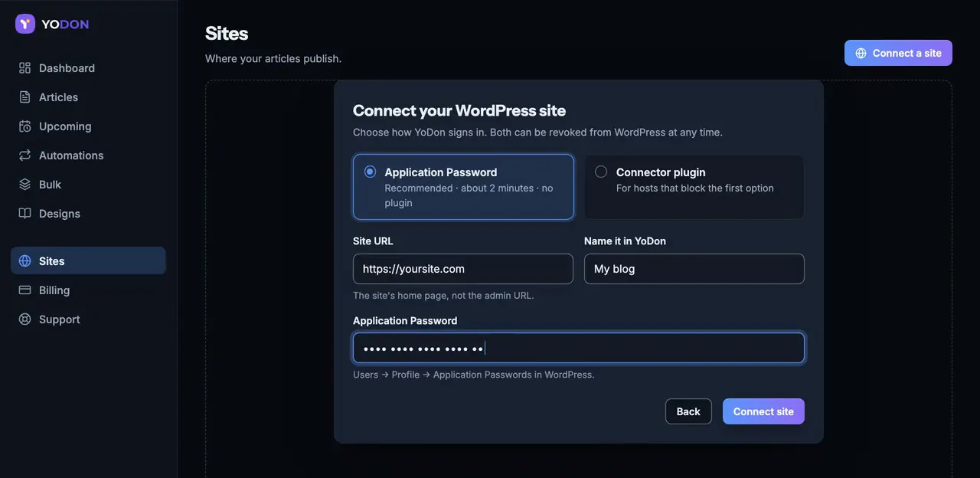Click into the Application Password field
The height and width of the screenshot is (478, 980).
click(579, 348)
